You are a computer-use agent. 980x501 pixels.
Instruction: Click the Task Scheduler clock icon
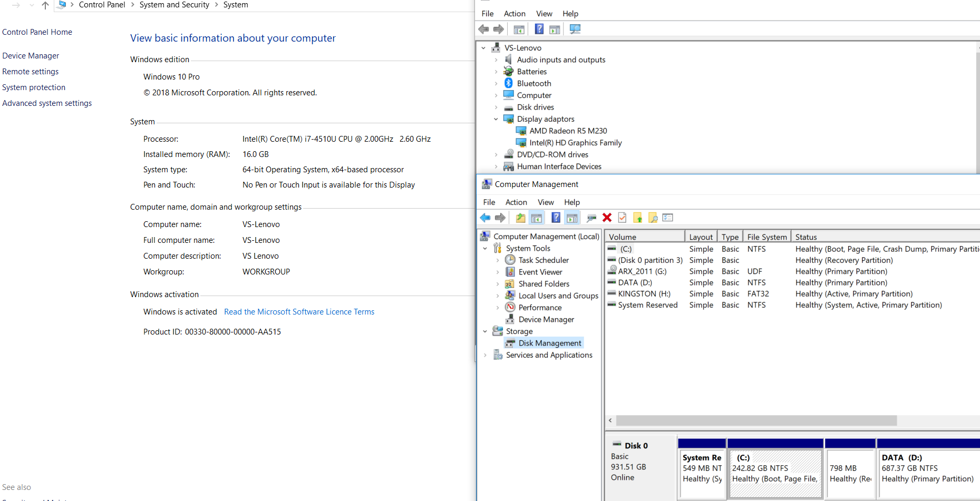click(x=510, y=260)
